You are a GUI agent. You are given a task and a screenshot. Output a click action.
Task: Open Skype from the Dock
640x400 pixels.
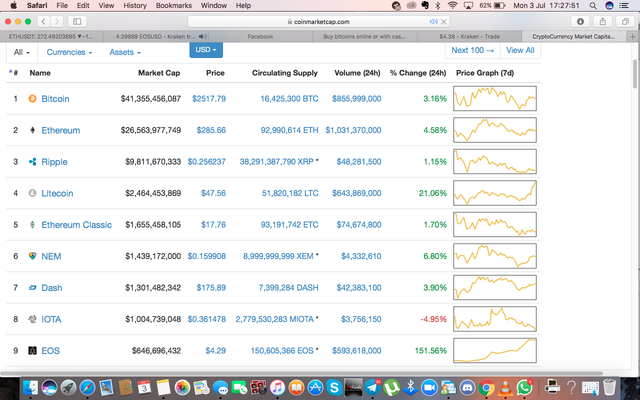pos(334,387)
